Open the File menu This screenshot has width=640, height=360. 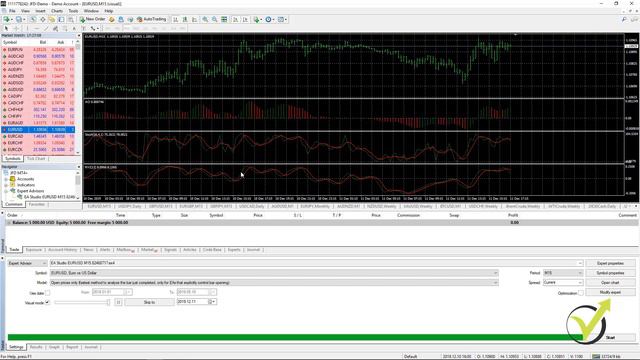click(12, 11)
